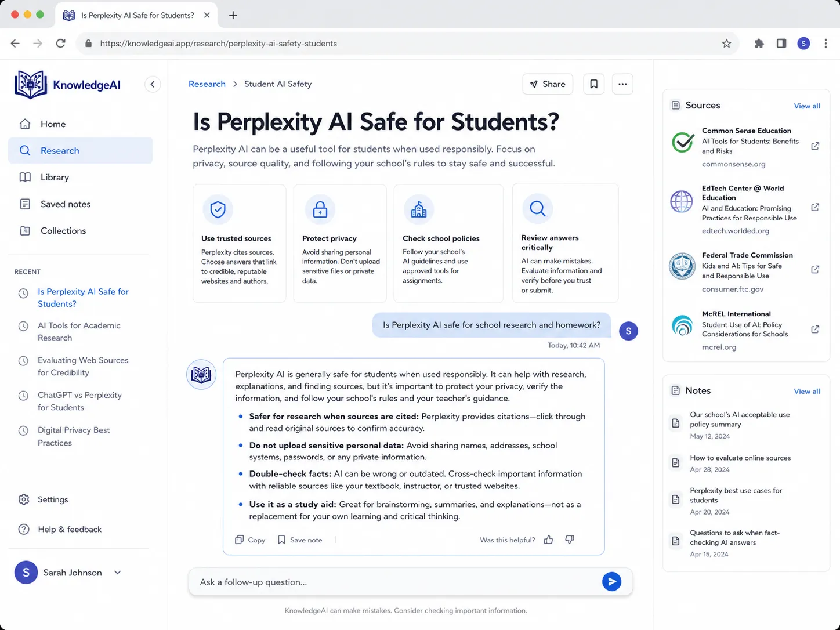Open note Questions to ask when fact-checking AI answers

click(x=745, y=544)
